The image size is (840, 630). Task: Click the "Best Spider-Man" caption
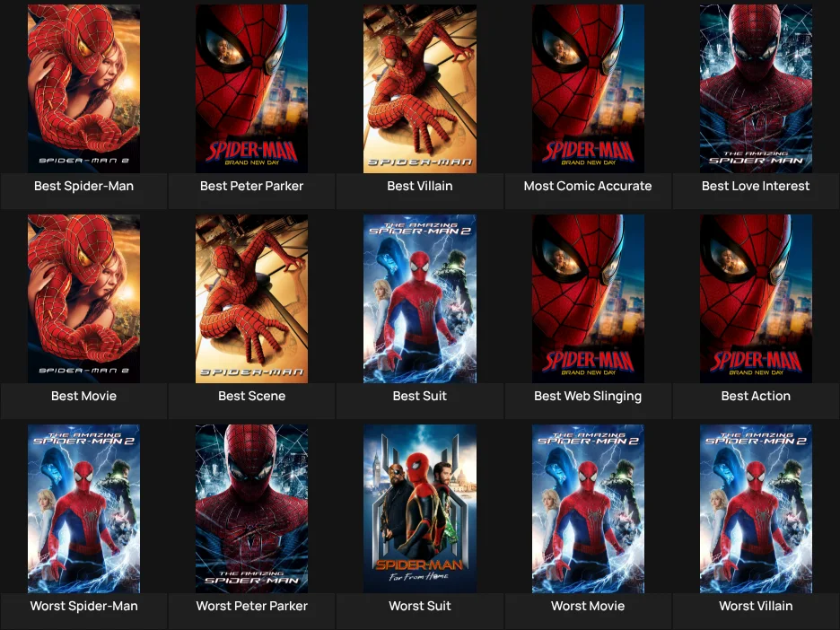point(83,186)
